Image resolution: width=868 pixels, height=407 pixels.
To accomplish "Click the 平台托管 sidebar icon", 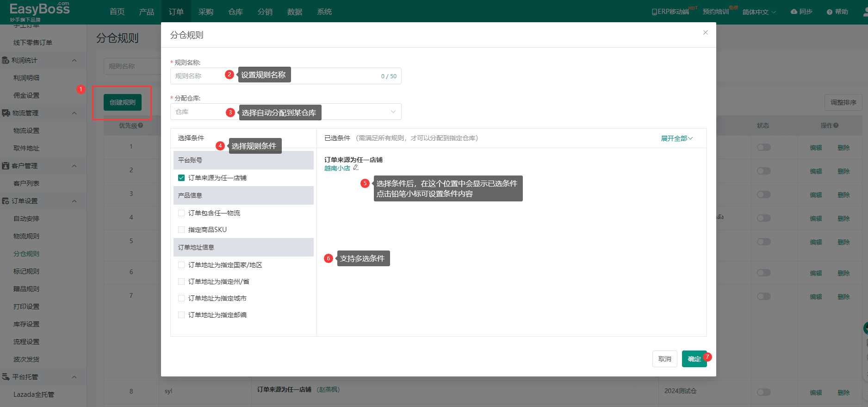I will [6, 377].
